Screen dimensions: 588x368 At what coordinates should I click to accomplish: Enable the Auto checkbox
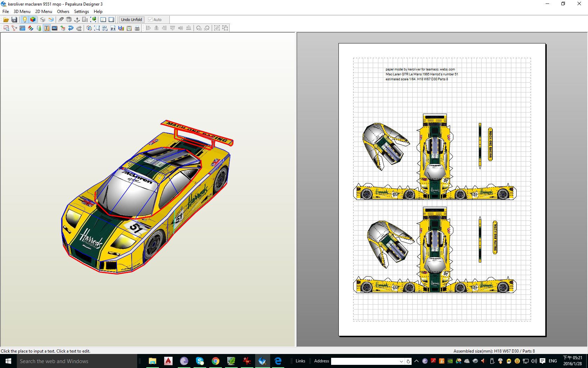[150, 20]
